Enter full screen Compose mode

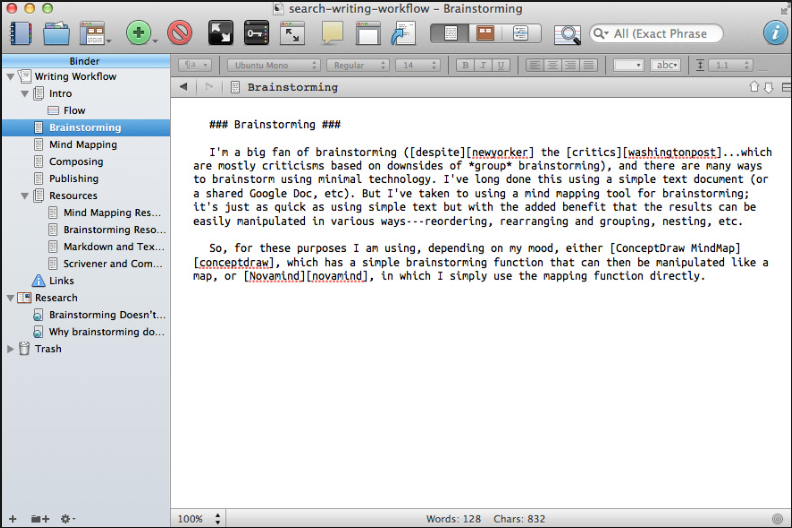click(x=220, y=33)
